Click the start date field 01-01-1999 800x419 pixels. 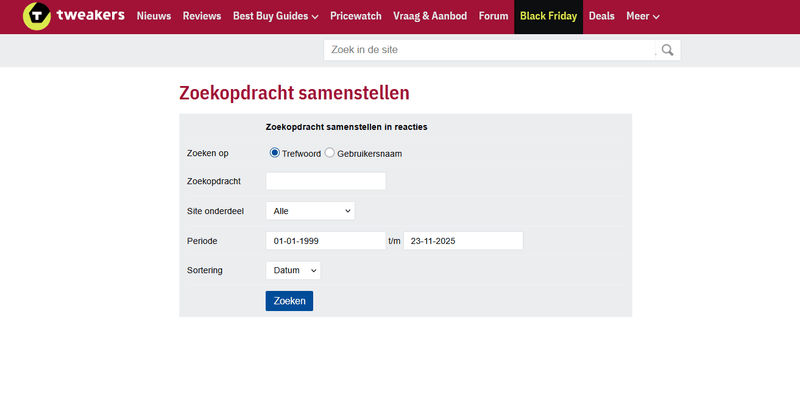click(325, 241)
